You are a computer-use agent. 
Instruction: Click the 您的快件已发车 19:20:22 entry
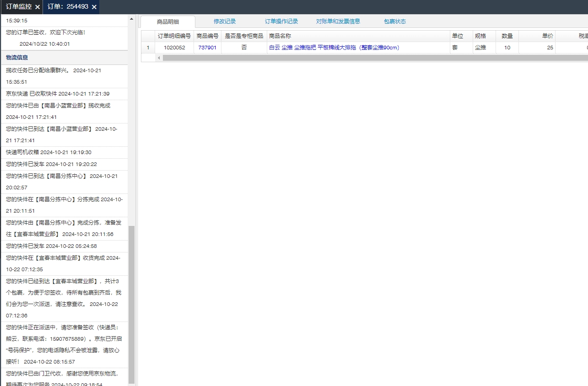pyautogui.click(x=65, y=164)
